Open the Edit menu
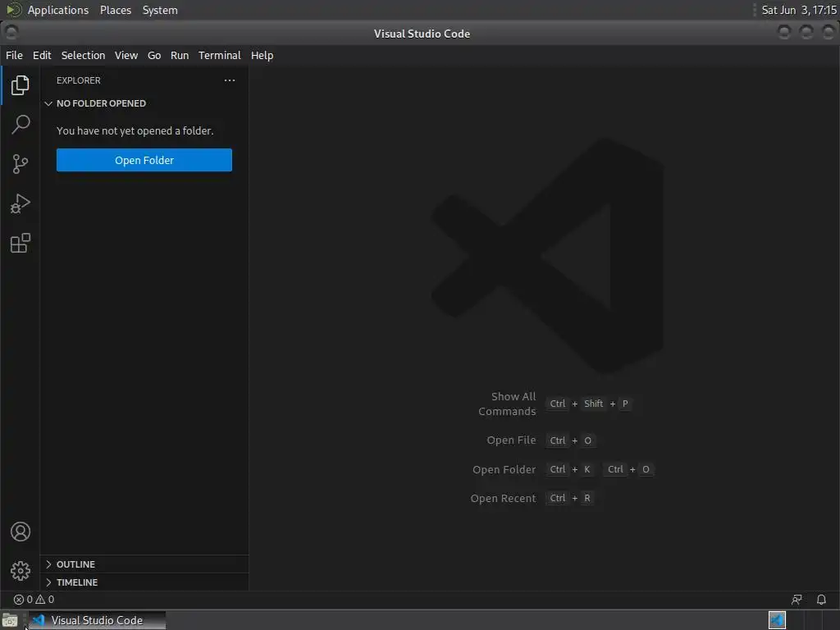 point(42,55)
